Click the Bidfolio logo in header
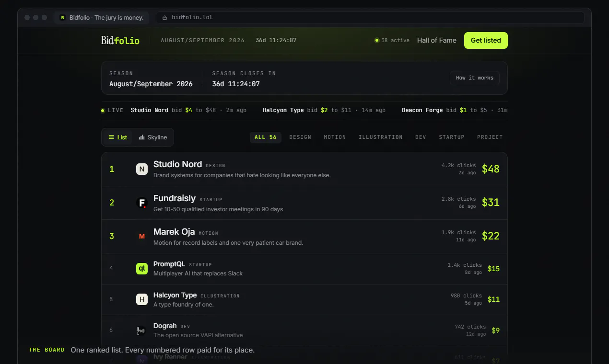Image resolution: width=609 pixels, height=364 pixels. (x=120, y=41)
